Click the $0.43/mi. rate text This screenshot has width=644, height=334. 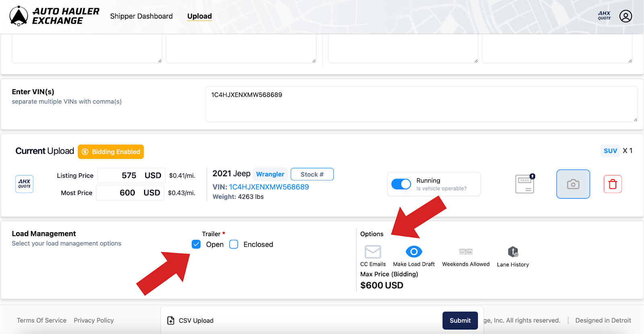coord(182,193)
